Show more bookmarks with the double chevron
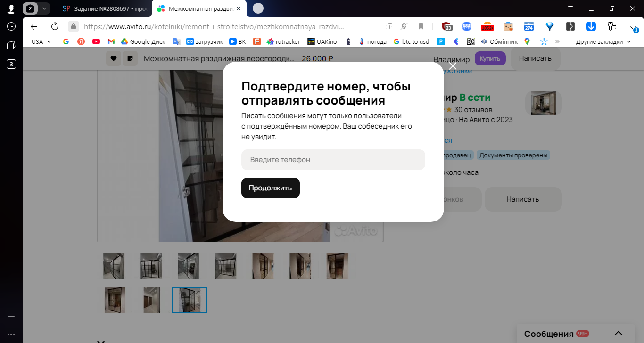Viewport: 644px width, 343px height. 557,41
